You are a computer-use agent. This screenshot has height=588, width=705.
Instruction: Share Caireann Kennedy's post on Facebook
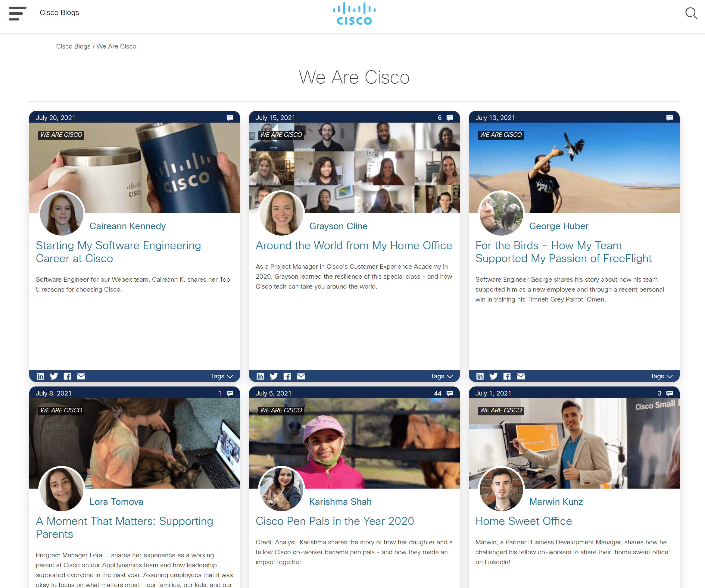click(x=67, y=377)
